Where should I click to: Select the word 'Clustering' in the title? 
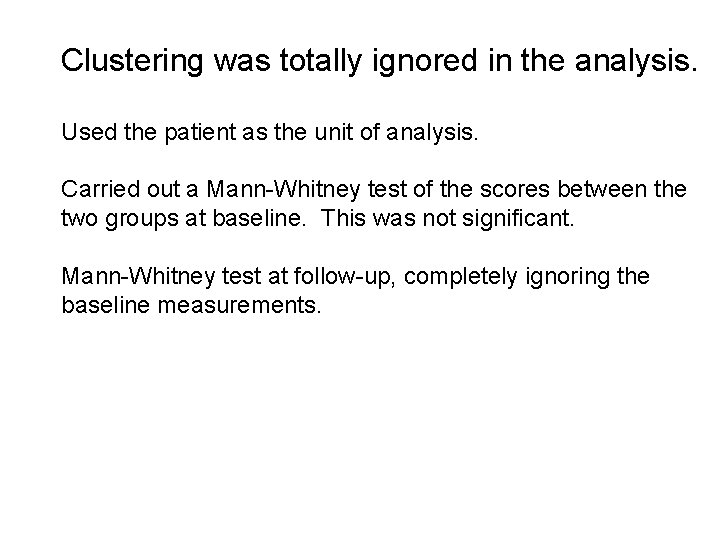coord(132,61)
